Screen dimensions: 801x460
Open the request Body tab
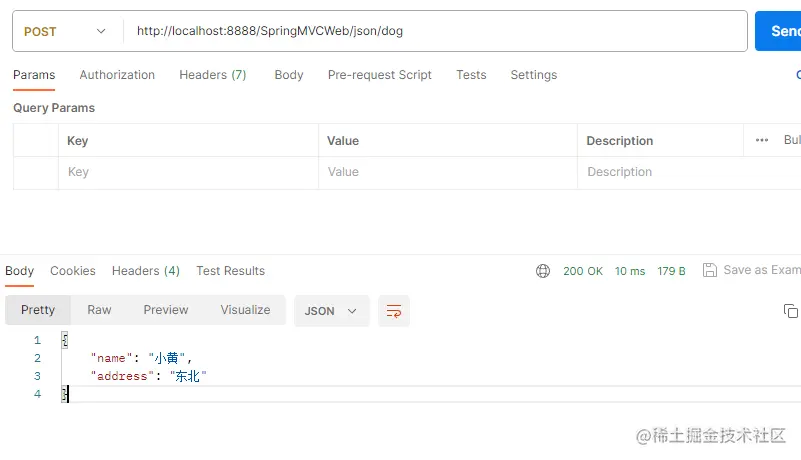pyautogui.click(x=289, y=75)
